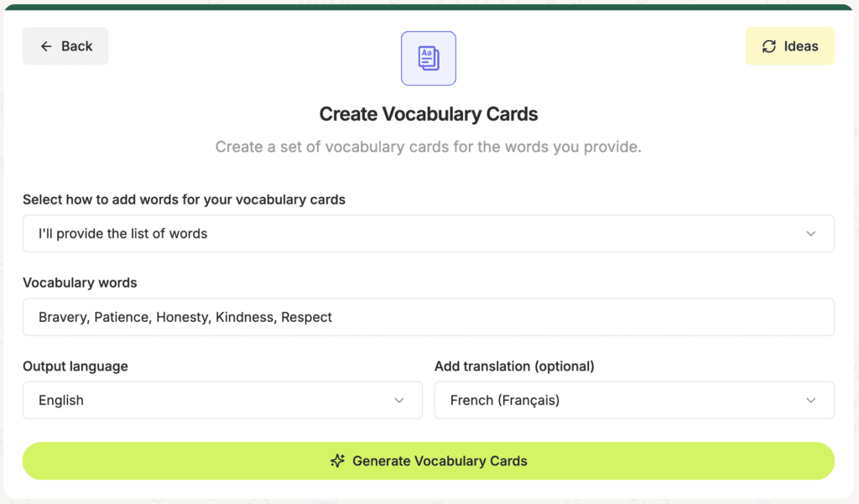Click the refresh arrows icon in Ideas
859x504 pixels.
click(x=768, y=47)
